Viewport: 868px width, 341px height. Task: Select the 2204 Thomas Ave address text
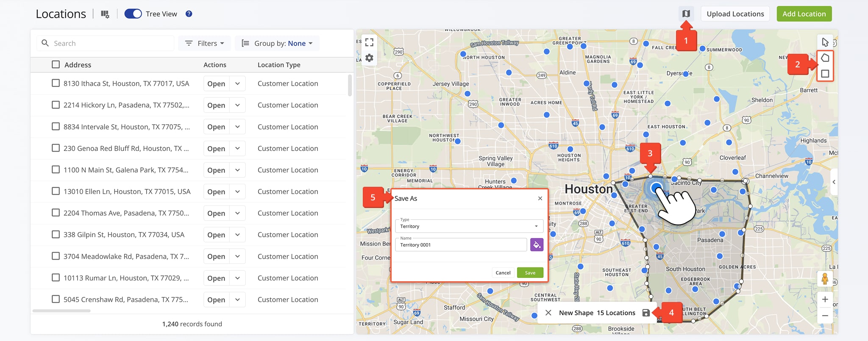click(x=126, y=213)
